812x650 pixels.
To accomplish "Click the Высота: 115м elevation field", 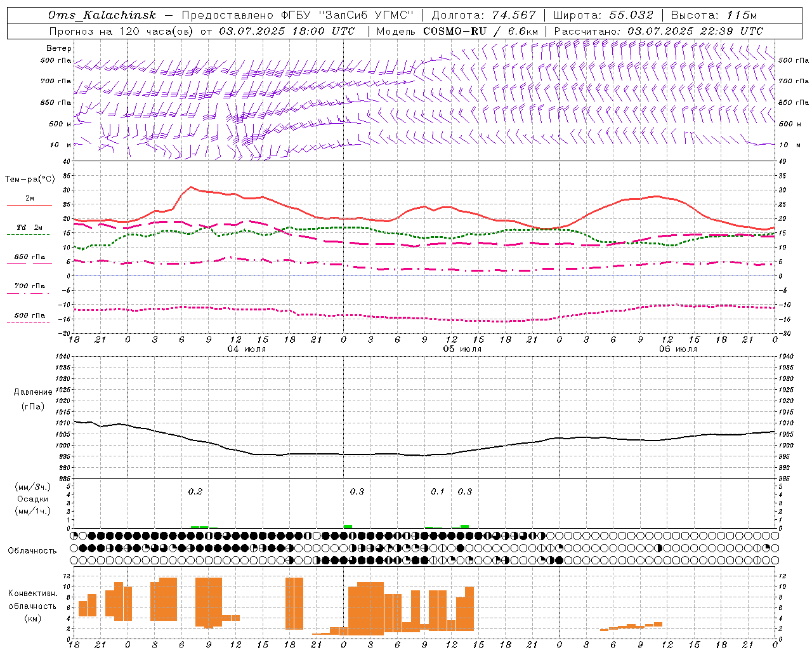I will click(x=714, y=15).
